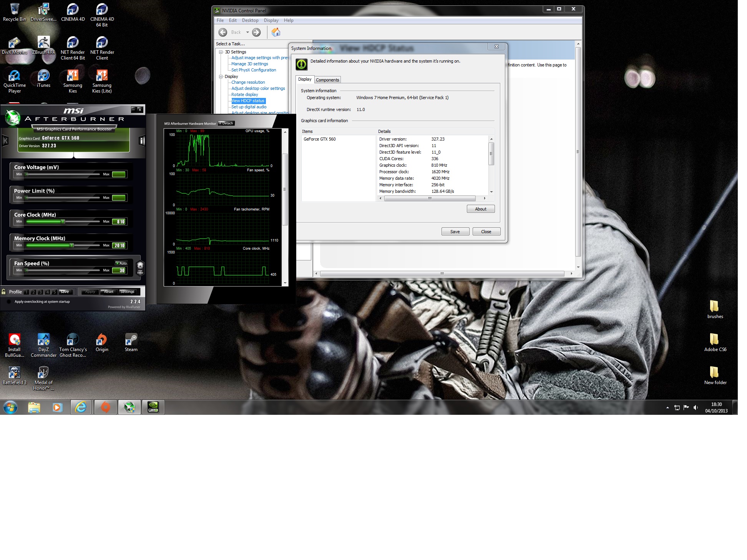
Task: Click the Afterburner logo emblem
Action: [x=13, y=118]
